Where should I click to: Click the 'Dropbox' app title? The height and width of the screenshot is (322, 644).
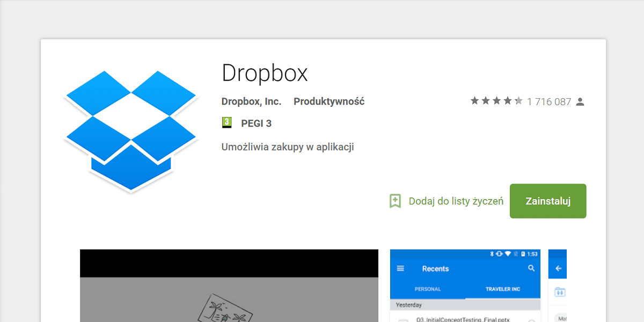click(265, 74)
